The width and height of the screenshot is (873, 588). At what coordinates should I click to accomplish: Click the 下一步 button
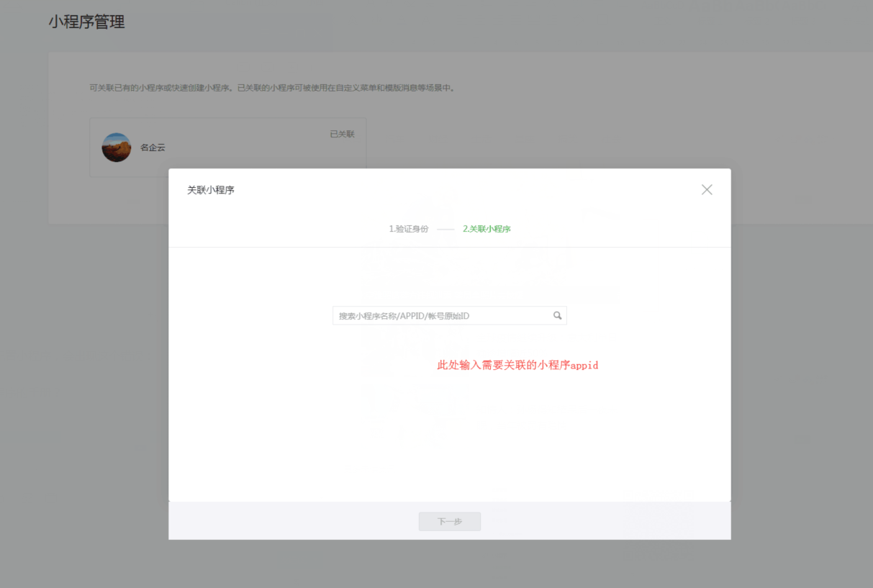450,522
